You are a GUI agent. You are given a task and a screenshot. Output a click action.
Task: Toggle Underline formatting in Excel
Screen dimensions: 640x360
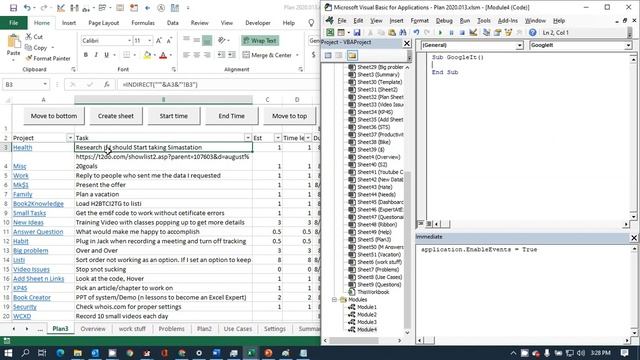(x=107, y=55)
